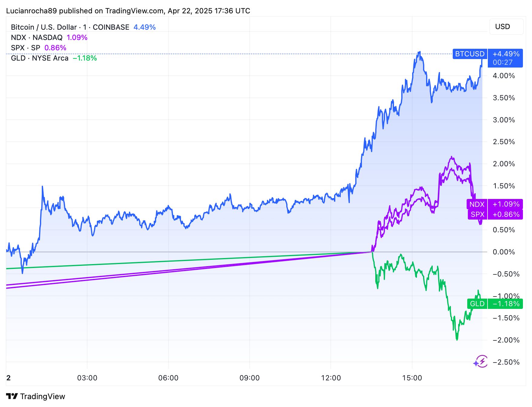Select the SPX · SP legend entry
The width and height of the screenshot is (532, 407).
pos(26,48)
